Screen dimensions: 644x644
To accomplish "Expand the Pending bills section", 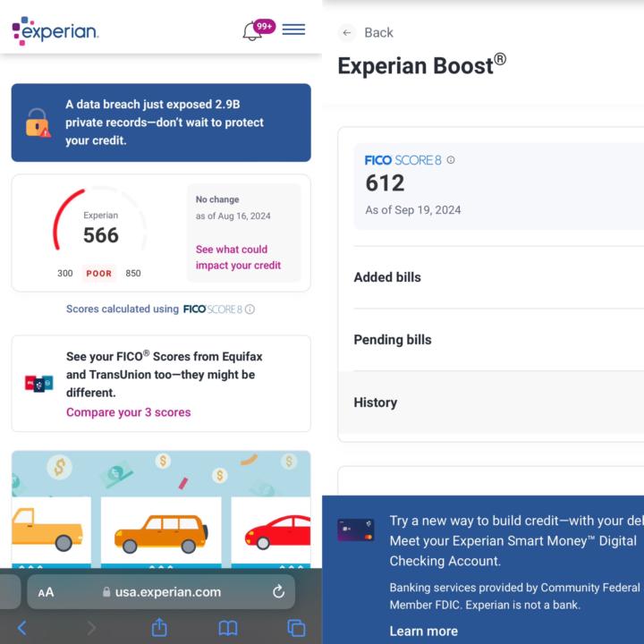I will (x=393, y=340).
